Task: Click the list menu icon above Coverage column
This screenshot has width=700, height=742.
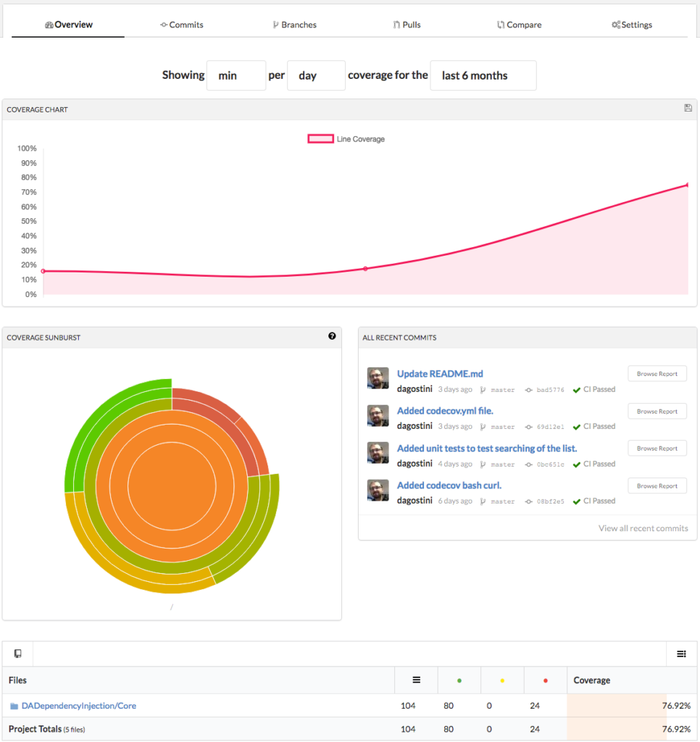Action: click(681, 654)
